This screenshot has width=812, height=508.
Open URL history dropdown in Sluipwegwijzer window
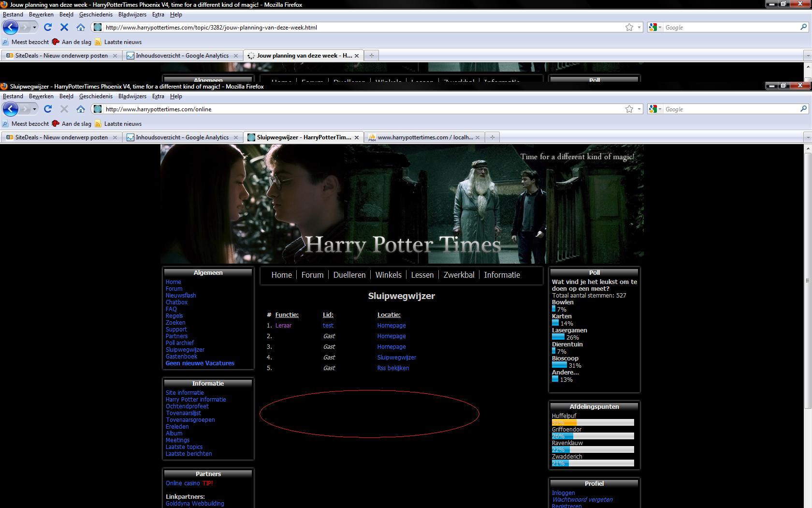click(639, 109)
